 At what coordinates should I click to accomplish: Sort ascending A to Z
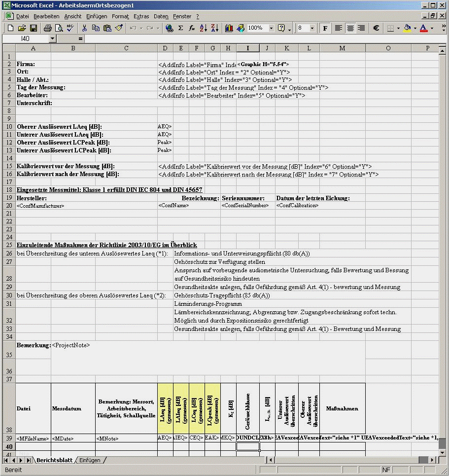203,28
